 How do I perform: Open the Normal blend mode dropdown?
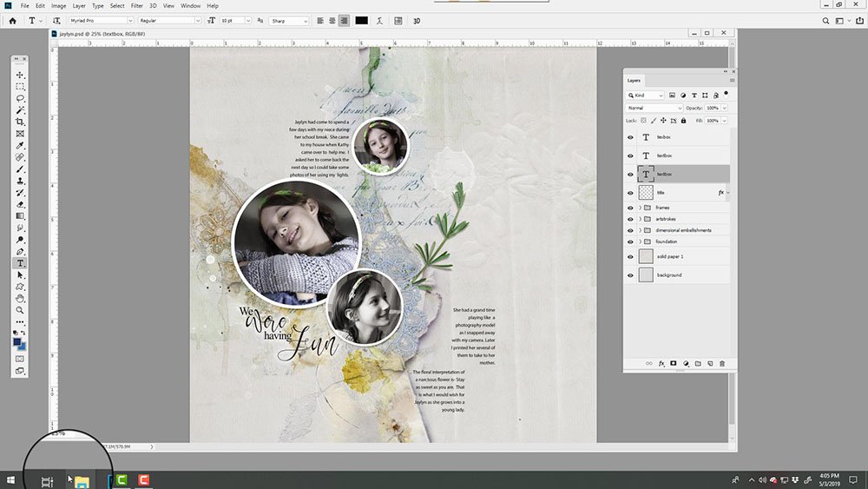tap(654, 108)
